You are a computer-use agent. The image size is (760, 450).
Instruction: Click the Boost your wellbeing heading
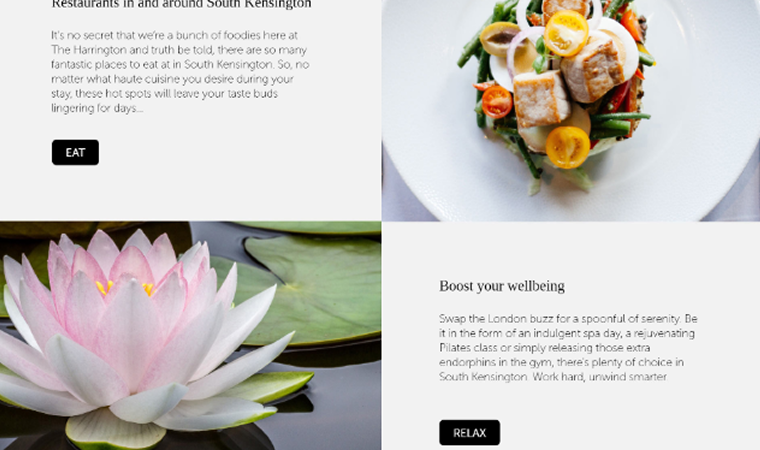pos(502,286)
